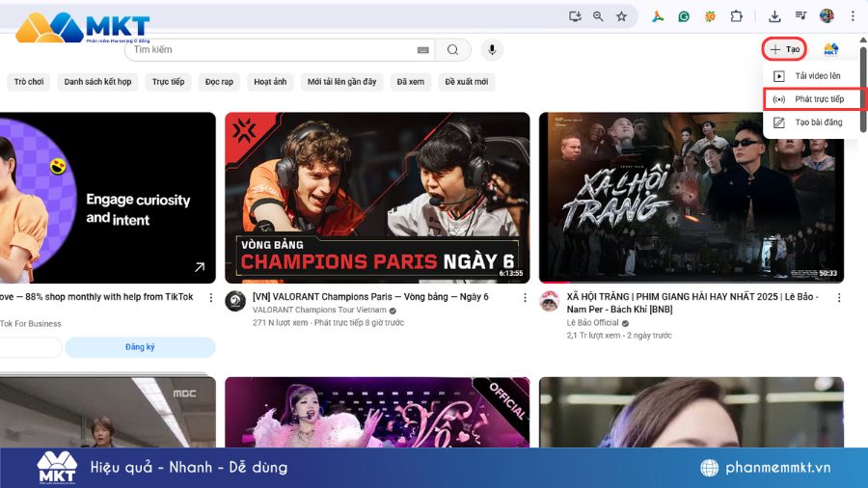Open the media control playlist icon
The height and width of the screenshot is (488, 868).
click(800, 16)
